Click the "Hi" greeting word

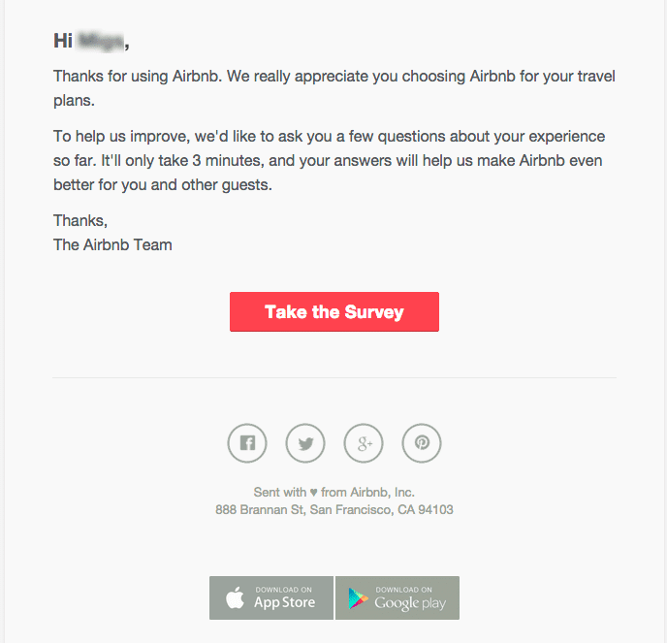pyautogui.click(x=63, y=41)
